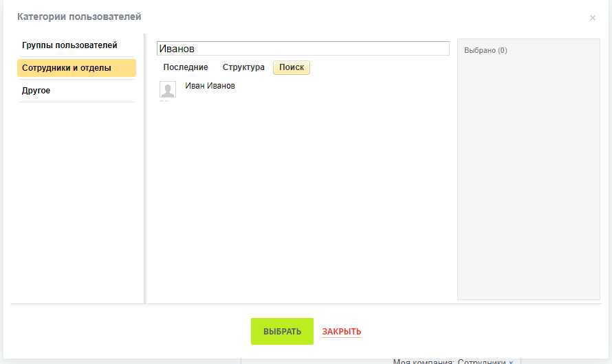Select the Сотрудники и отделы category

76,68
